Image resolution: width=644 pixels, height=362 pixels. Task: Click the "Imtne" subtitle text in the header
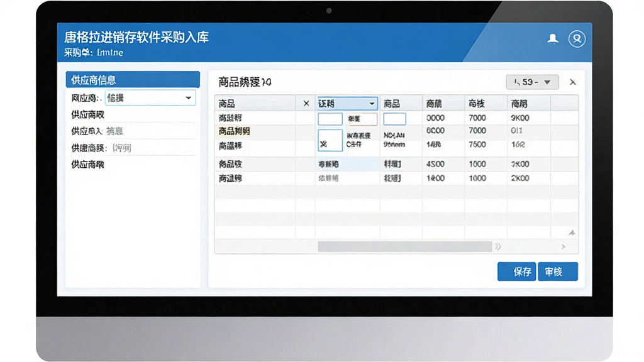click(x=110, y=53)
